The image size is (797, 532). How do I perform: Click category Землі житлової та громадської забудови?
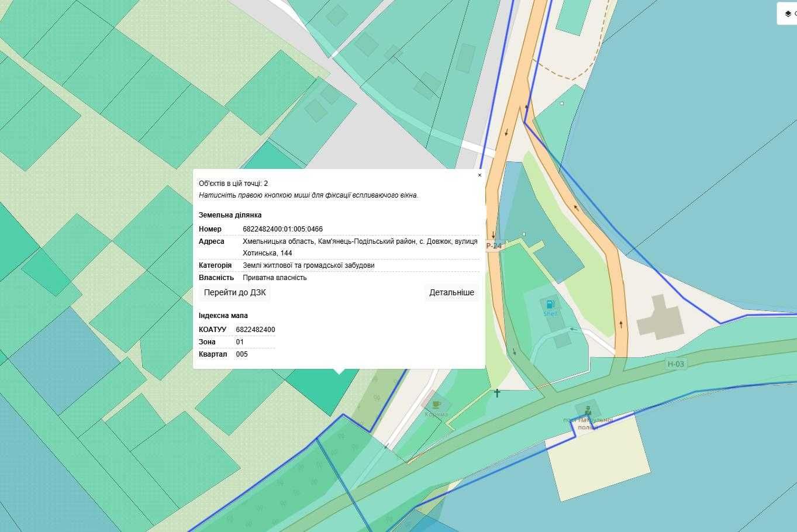[309, 265]
